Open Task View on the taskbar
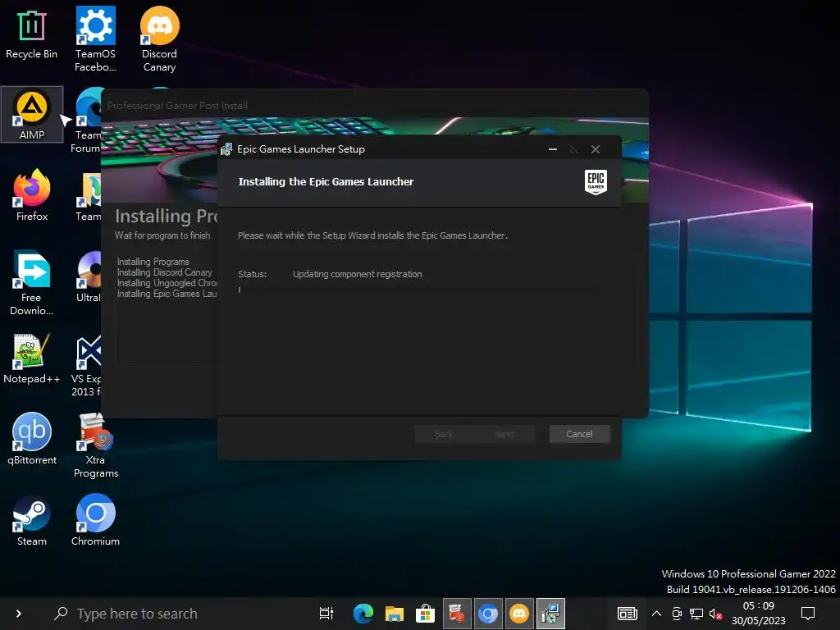 (326, 614)
